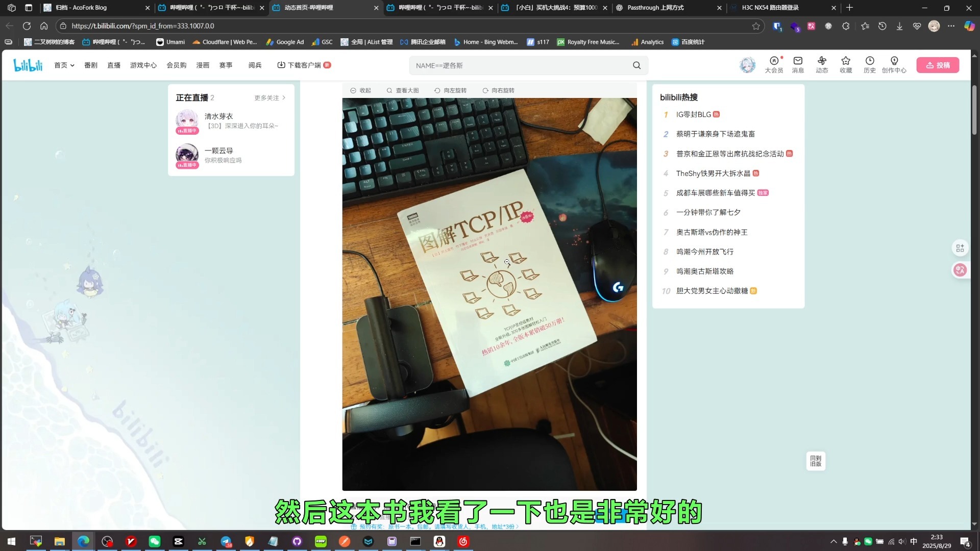The width and height of the screenshot is (980, 551).
Task: Click 下载客户端 link
Action: 304,65
